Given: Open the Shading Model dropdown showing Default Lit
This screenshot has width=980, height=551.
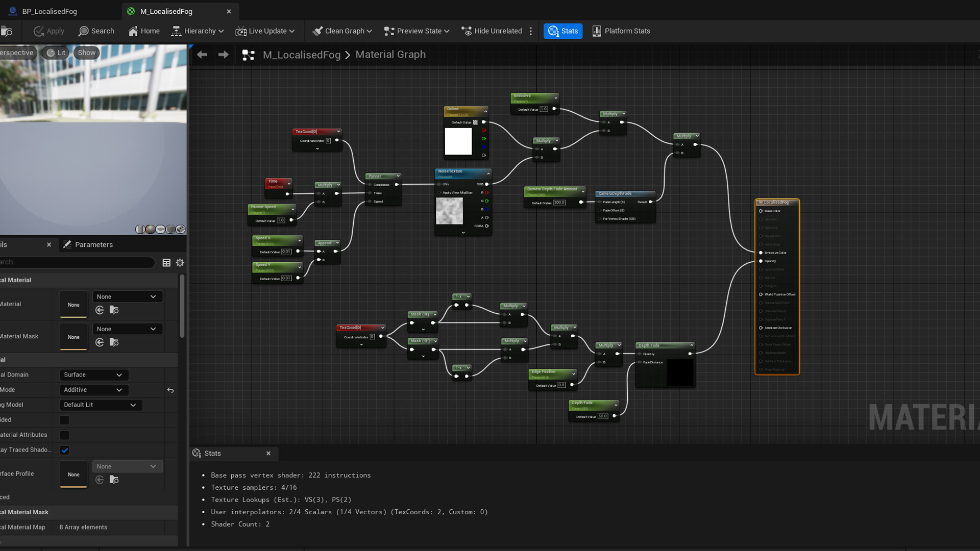Looking at the screenshot, I should pos(101,405).
